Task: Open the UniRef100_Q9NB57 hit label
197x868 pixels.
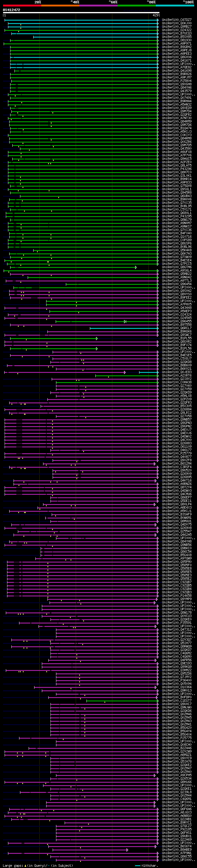Action: tap(177, 419)
